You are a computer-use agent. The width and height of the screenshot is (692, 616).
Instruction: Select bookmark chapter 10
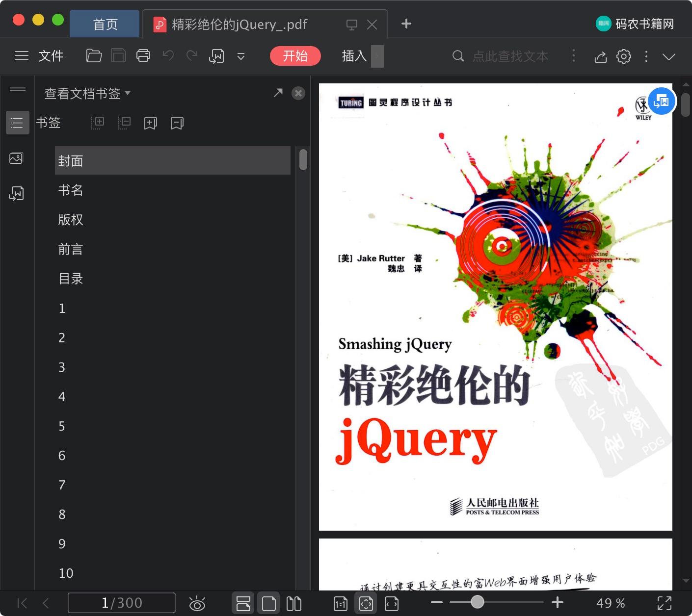click(173, 573)
